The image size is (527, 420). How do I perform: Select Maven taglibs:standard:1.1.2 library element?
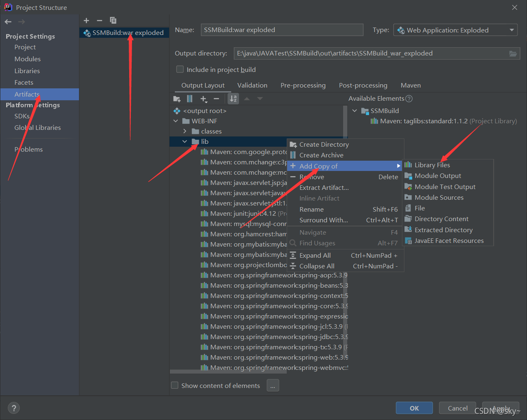click(x=443, y=121)
